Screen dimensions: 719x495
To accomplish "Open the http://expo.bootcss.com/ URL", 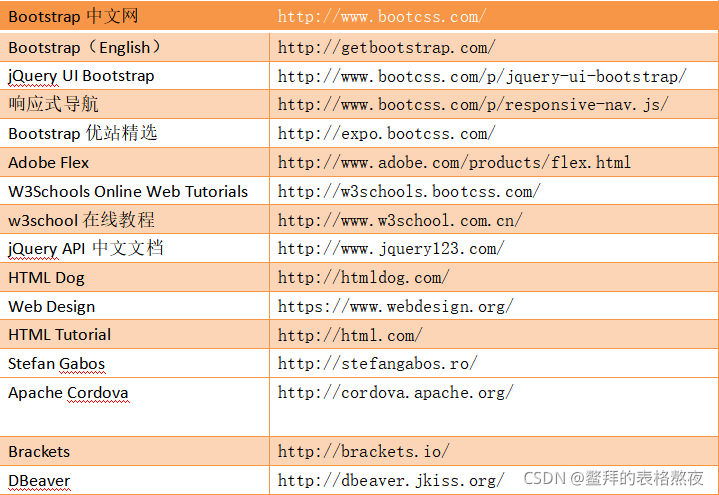I will pos(387,134).
